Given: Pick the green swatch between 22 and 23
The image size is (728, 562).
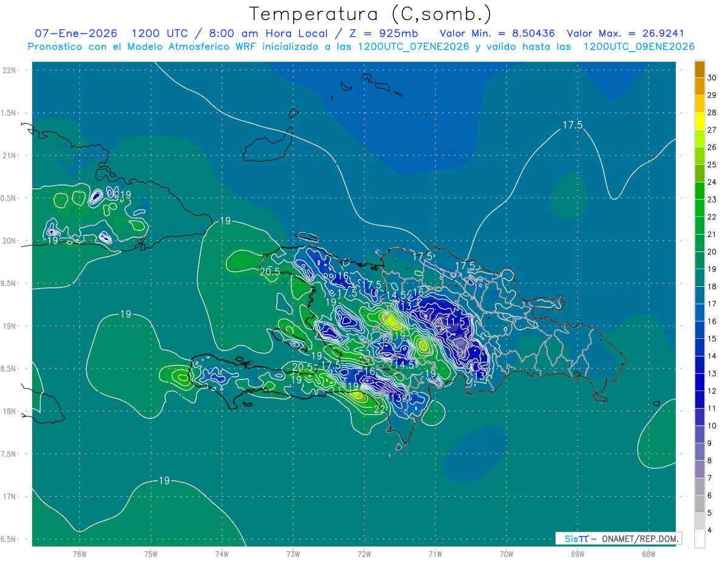Looking at the screenshot, I should [x=699, y=208].
